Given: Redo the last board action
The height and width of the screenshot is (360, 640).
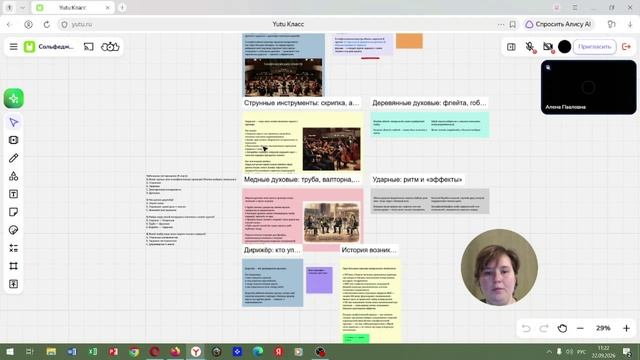Looking at the screenshot, I should (x=544, y=328).
